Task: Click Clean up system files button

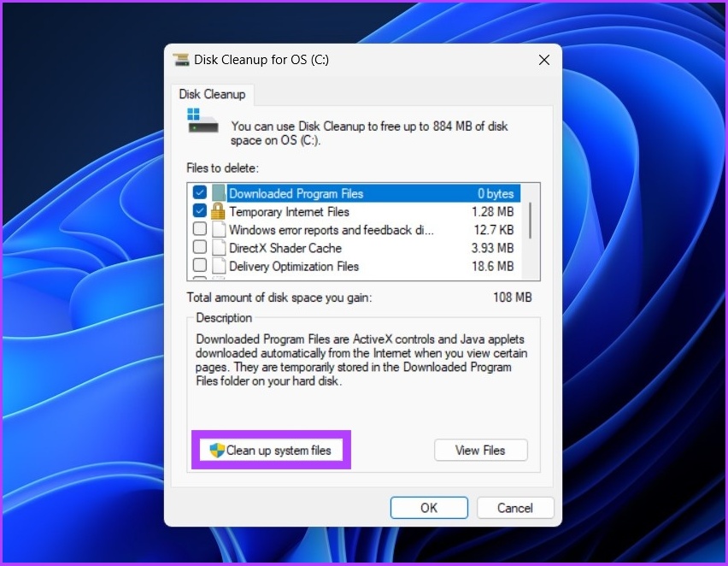Action: [271, 450]
